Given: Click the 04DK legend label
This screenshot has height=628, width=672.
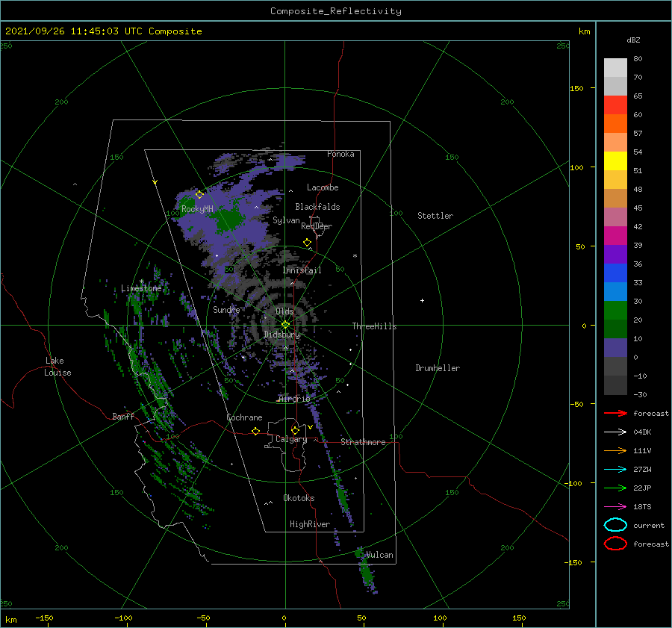Looking at the screenshot, I should pyautogui.click(x=642, y=432).
